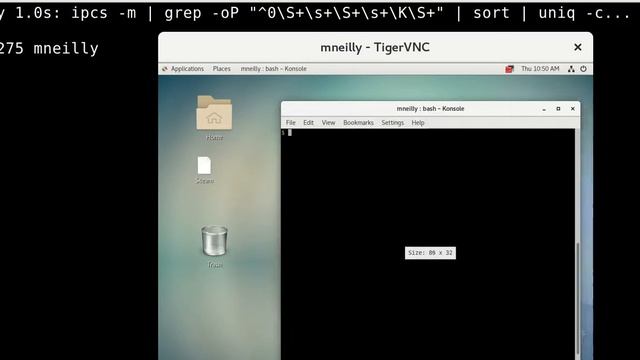Open Konsole View menu
Screen dimensions: 640x360
[x=328, y=122]
